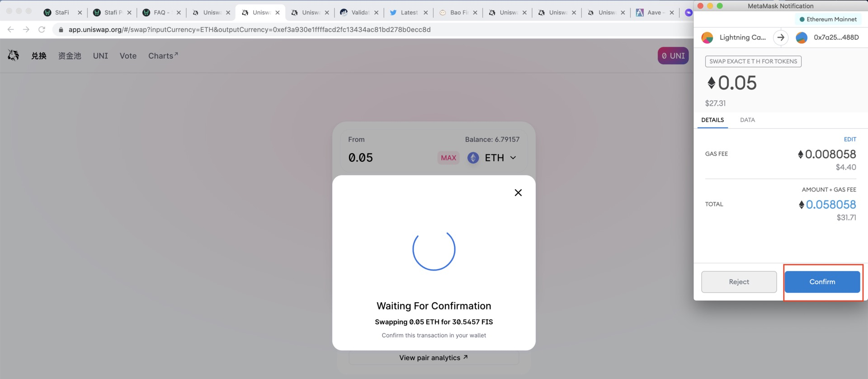The width and height of the screenshot is (868, 379).
Task: Open the Vote page
Action: [x=128, y=56]
